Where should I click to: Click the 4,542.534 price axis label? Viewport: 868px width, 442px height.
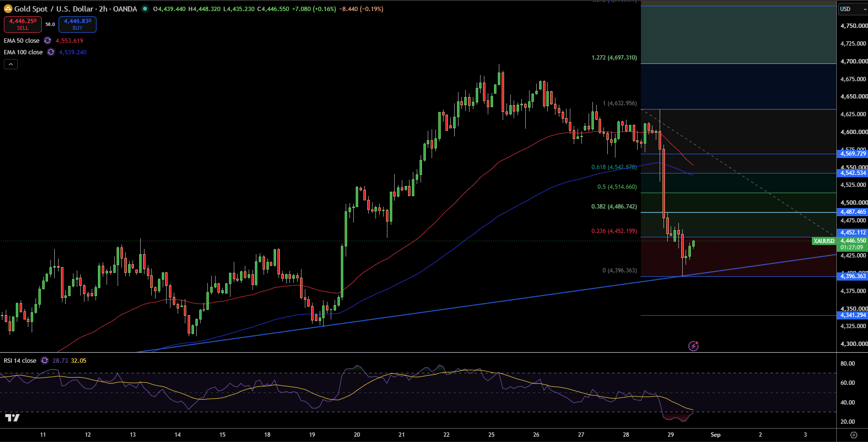tap(853, 173)
